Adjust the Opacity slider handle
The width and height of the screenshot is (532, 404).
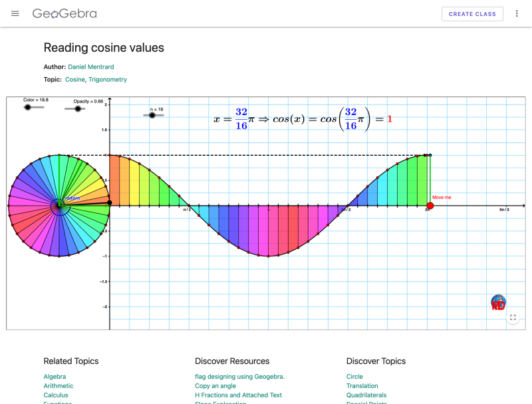click(78, 108)
